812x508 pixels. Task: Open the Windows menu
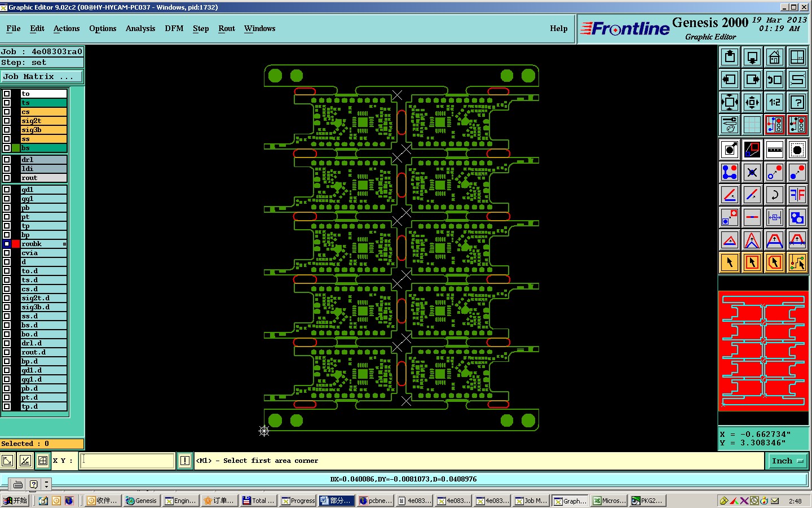(260, 28)
